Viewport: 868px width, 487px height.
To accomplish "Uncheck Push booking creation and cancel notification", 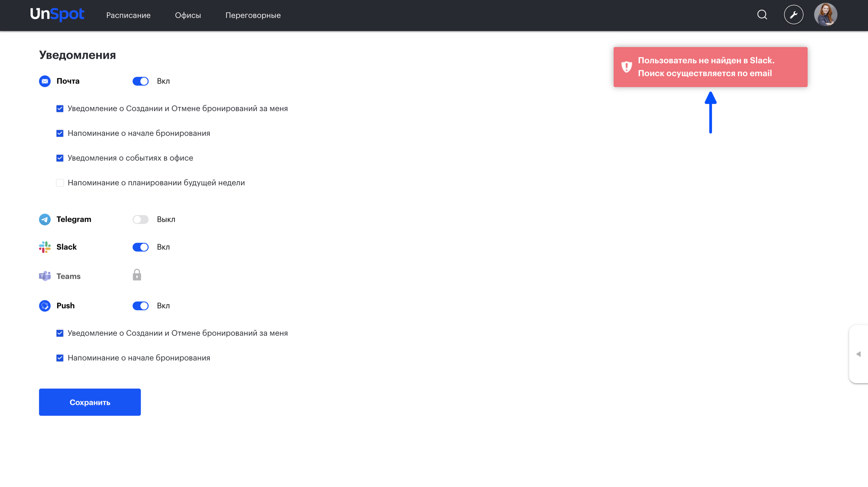I will 60,333.
